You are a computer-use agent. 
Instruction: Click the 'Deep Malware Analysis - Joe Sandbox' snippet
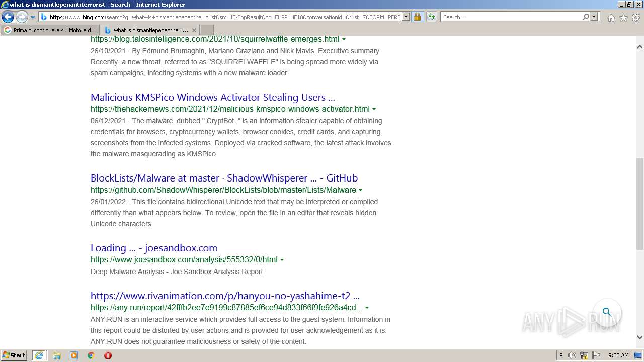click(x=177, y=271)
